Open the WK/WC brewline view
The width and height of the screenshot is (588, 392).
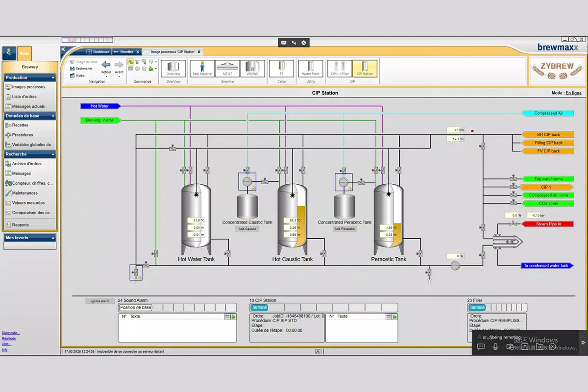pyautogui.click(x=253, y=68)
